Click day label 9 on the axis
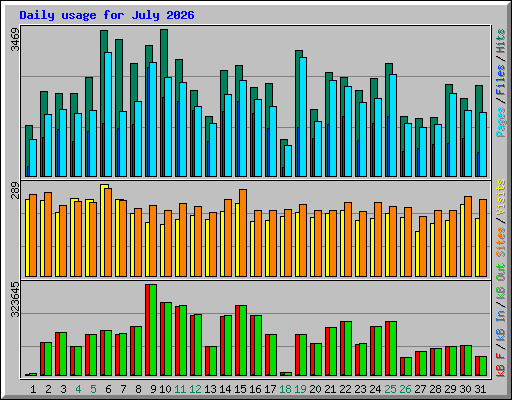Image resolution: width=512 pixels, height=400 pixels. [x=153, y=389]
